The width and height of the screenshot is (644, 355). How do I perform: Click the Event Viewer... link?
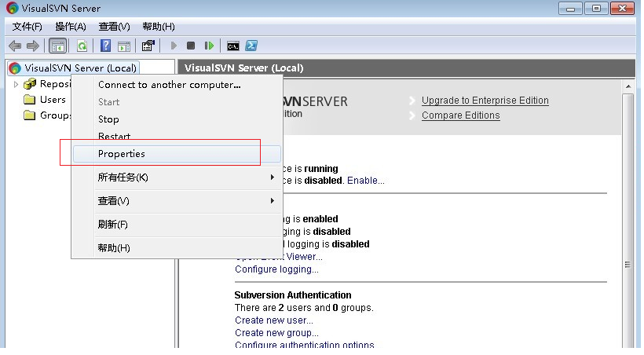coord(304,256)
